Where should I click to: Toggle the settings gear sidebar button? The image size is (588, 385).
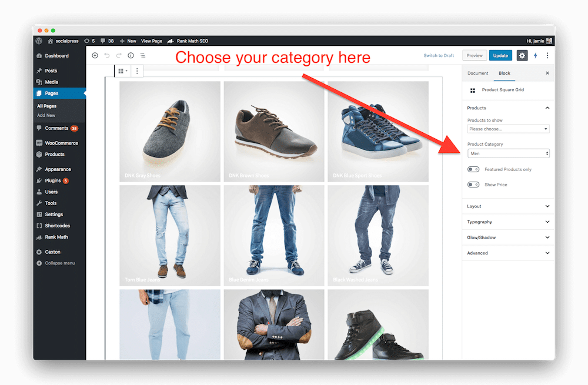522,55
